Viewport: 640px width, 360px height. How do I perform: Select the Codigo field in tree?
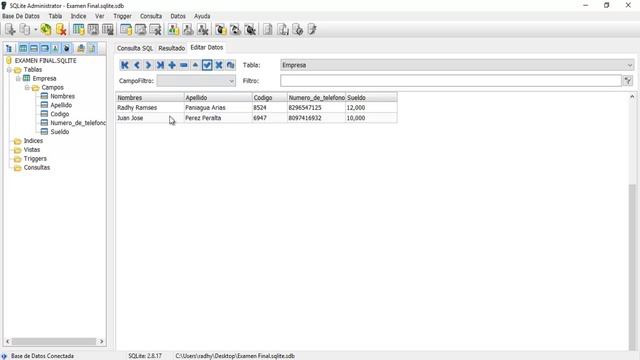click(x=60, y=114)
